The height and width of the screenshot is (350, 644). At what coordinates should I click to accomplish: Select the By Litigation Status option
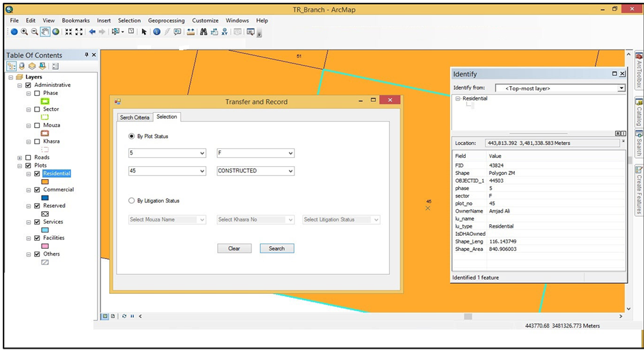point(132,201)
